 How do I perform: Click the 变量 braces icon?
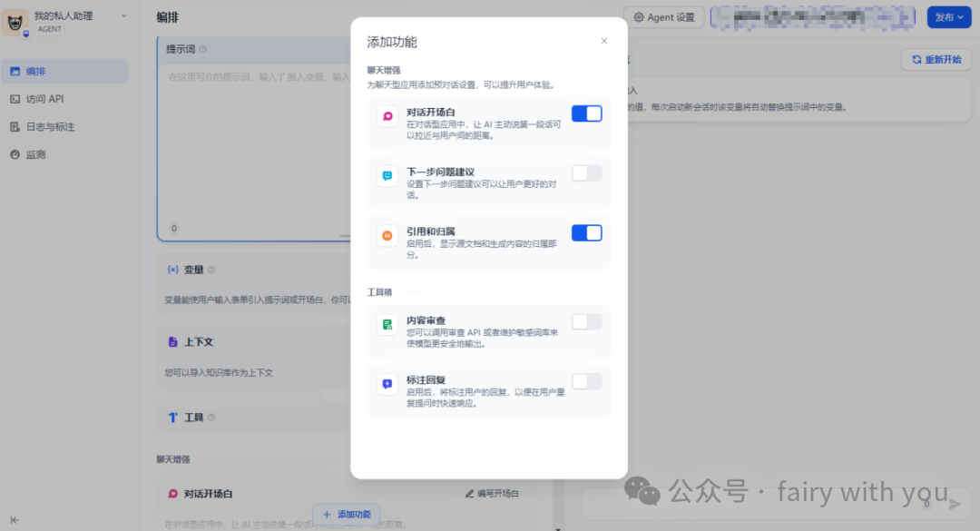coord(172,270)
